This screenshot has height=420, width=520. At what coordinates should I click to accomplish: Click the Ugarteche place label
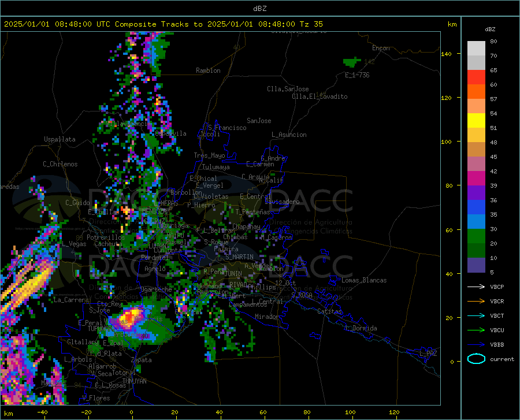pyautogui.click(x=156, y=289)
